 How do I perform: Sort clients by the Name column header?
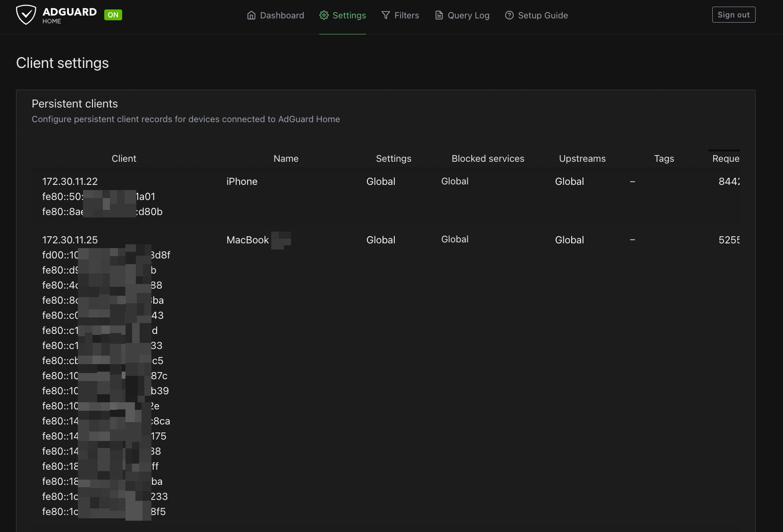(286, 159)
